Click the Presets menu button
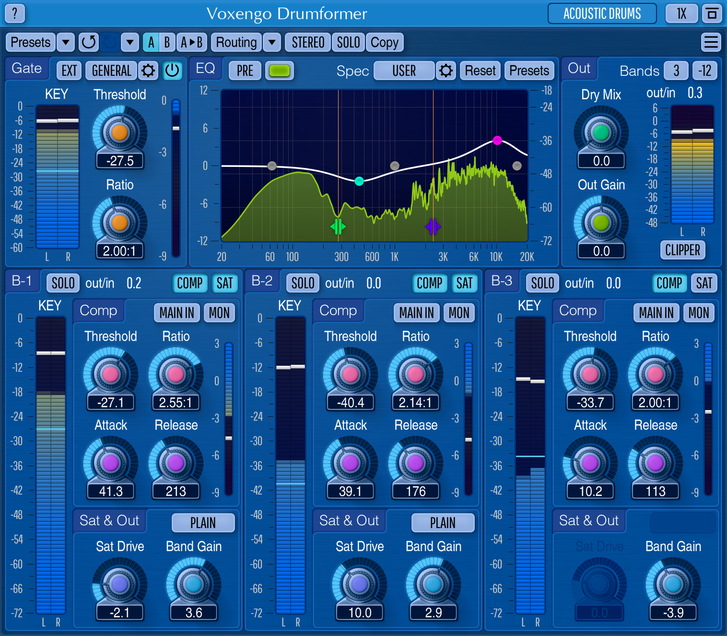727x636 pixels. pos(31,42)
